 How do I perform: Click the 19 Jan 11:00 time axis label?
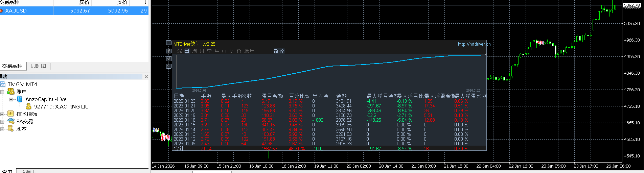point(326,166)
